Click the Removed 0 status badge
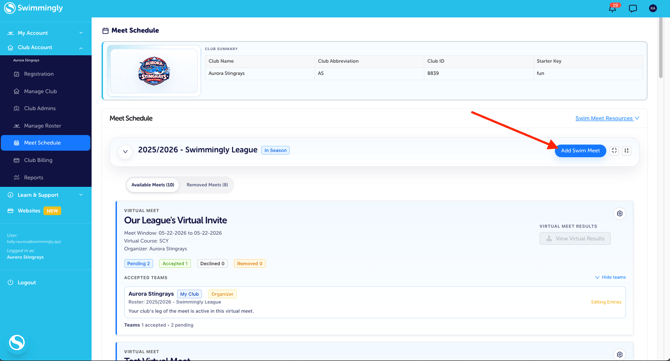Viewport: 670px width, 361px height. [x=250, y=264]
